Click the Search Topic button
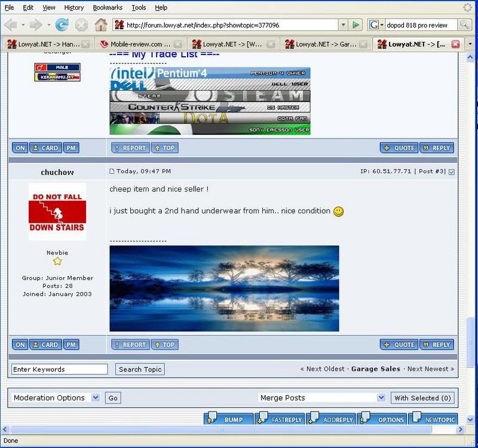478x448 pixels. (x=140, y=369)
